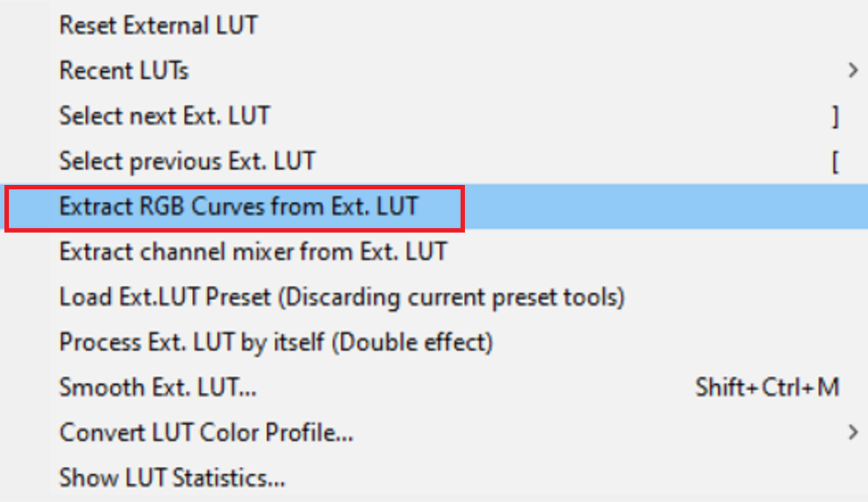Click the icon gutter left of Show LUT Statistics
This screenshot has width=868, height=502.
[x=25, y=478]
